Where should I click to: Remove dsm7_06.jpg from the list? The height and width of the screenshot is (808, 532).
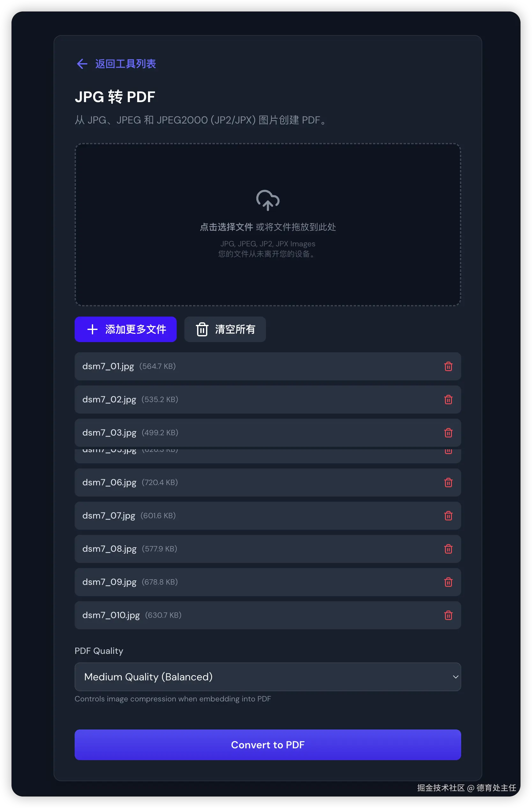pyautogui.click(x=448, y=483)
